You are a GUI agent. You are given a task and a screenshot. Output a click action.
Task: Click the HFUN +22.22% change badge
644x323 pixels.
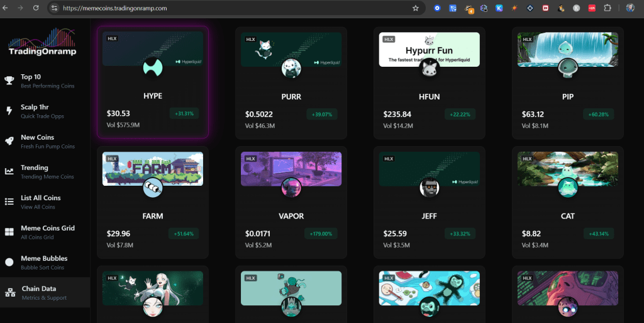click(x=460, y=114)
